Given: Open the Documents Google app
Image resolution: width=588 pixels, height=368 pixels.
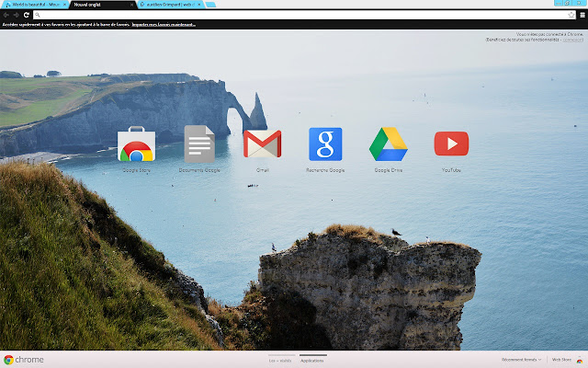Looking at the screenshot, I should 199,144.
